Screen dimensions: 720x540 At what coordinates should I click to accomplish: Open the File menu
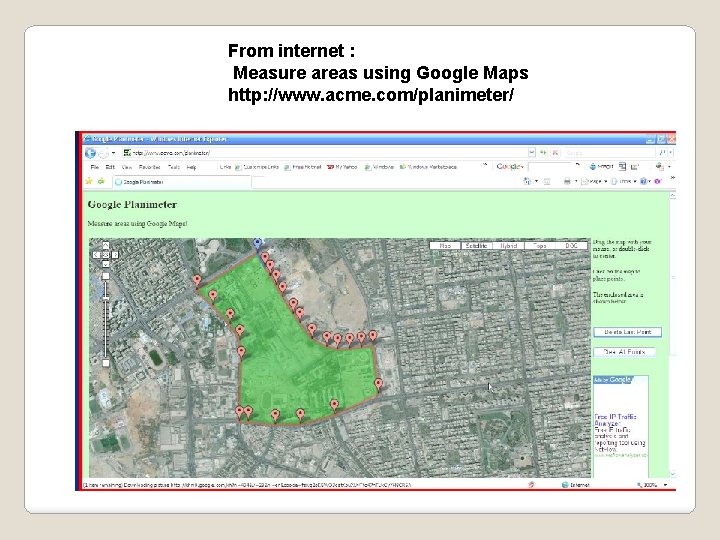[95, 167]
